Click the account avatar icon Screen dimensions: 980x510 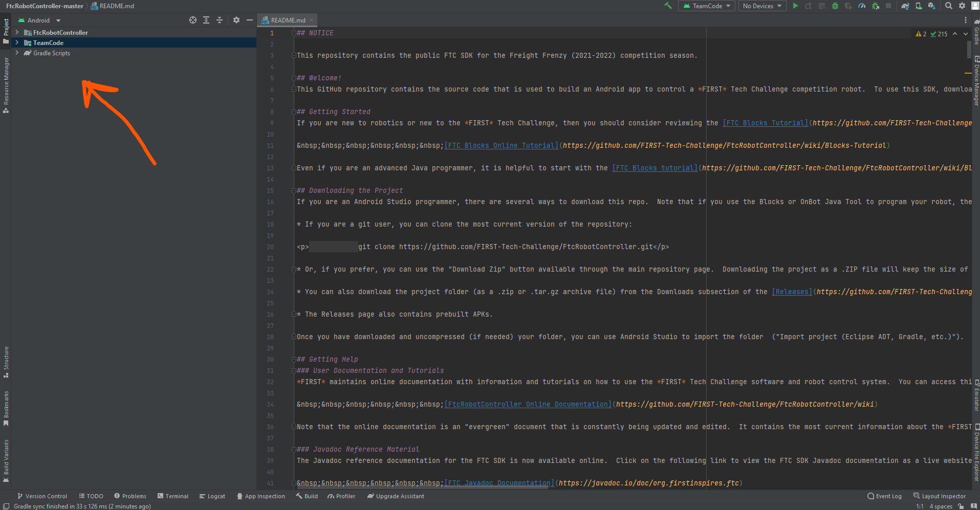975,6
